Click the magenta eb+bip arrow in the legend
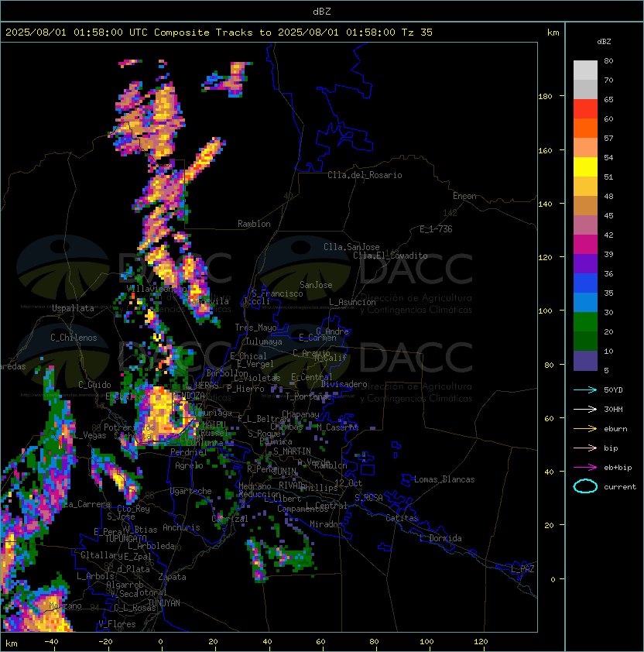The width and height of the screenshot is (644, 652). click(585, 468)
